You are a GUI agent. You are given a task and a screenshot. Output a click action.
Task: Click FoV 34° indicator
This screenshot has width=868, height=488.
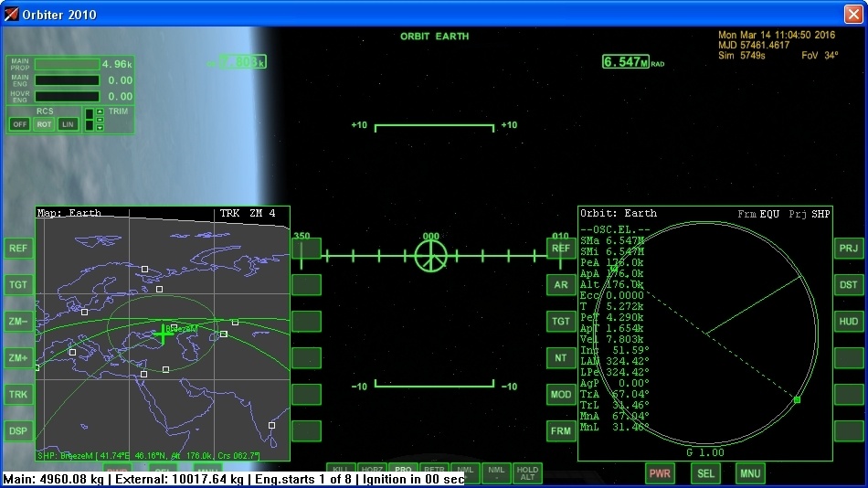(820, 56)
